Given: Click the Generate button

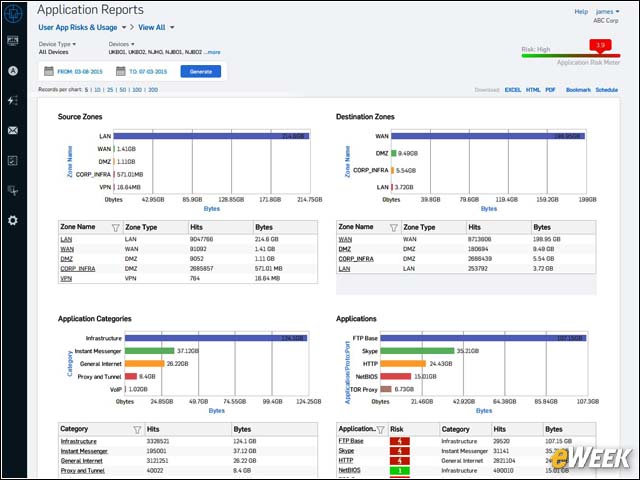Looking at the screenshot, I should [201, 71].
